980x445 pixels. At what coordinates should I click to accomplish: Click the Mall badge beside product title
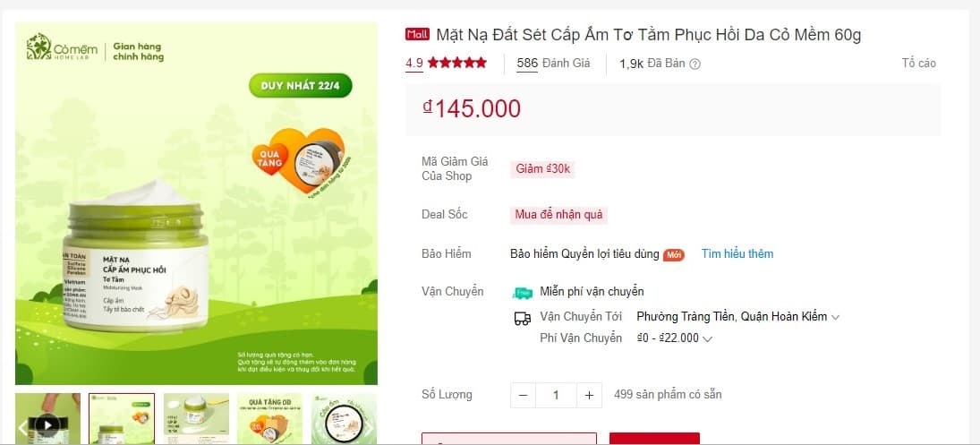(x=417, y=35)
